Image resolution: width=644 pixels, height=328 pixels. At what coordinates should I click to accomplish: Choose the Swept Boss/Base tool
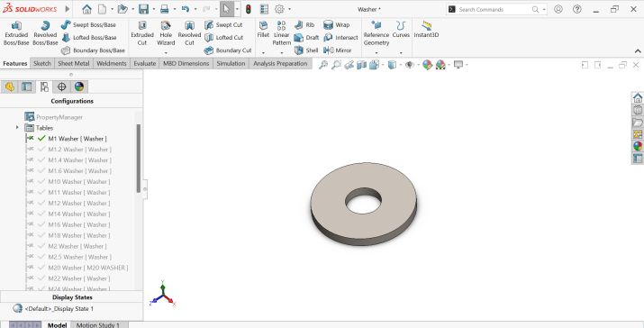point(88,24)
